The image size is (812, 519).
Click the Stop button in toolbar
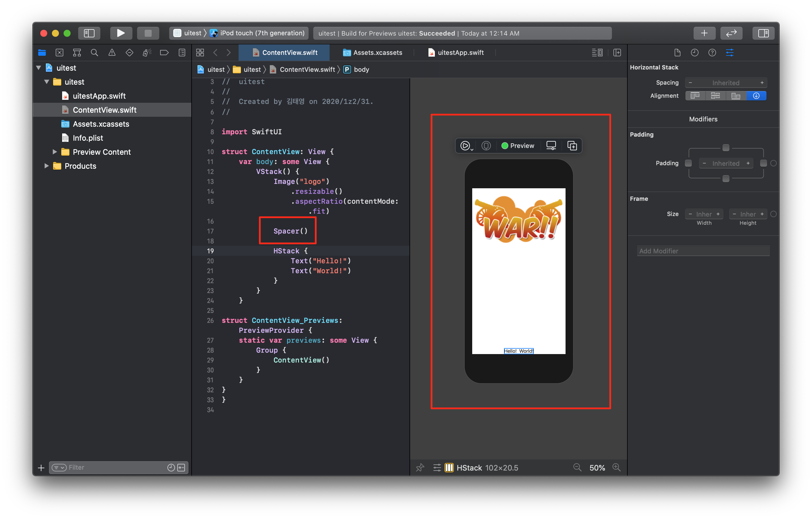(148, 33)
